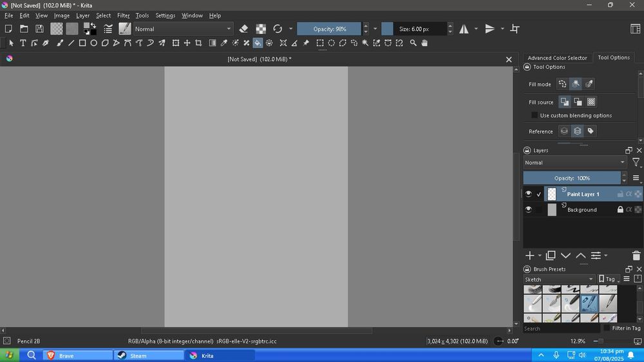Open the Sketch brush tag dropdown
Viewport: 644px width, 362px height.
pyautogui.click(x=558, y=279)
